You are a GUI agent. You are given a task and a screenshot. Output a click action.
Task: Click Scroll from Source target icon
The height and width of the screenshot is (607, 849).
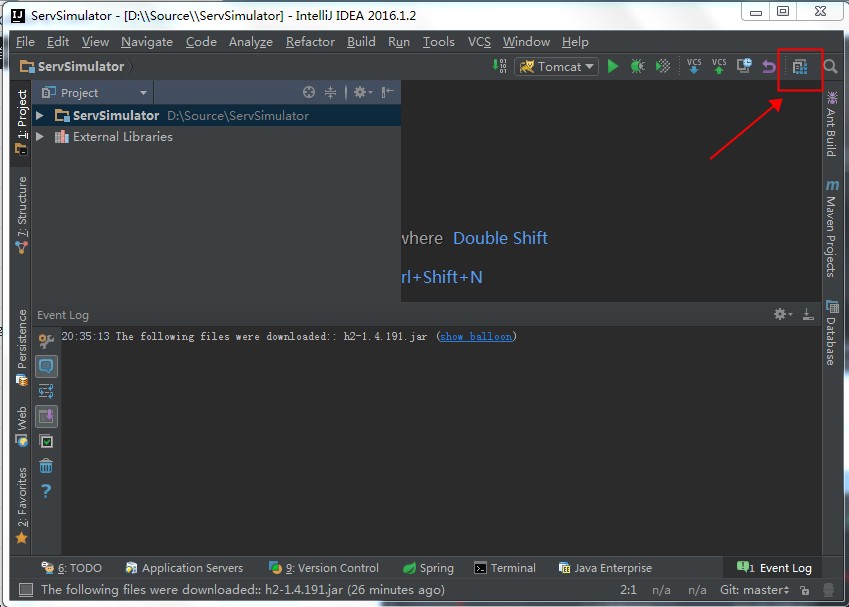pyautogui.click(x=309, y=92)
